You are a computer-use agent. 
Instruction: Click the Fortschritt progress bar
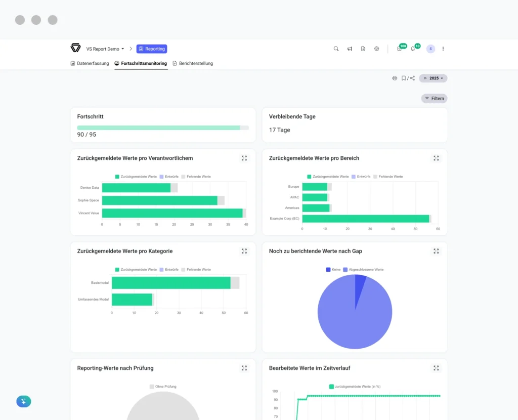[163, 128]
